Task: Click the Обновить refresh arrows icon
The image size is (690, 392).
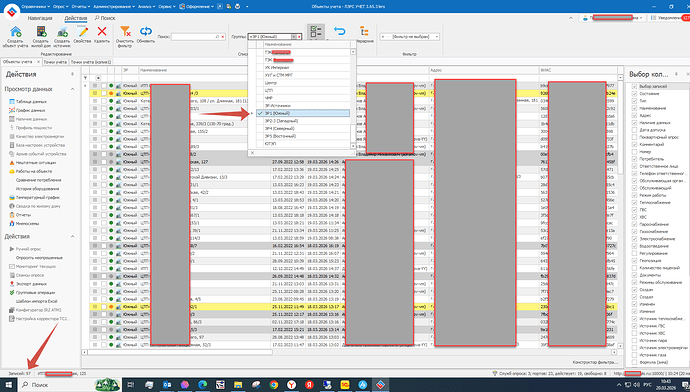Action: click(146, 32)
